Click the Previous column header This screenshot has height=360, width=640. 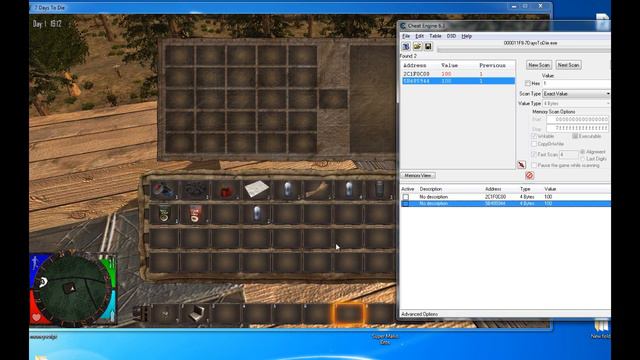(492, 65)
